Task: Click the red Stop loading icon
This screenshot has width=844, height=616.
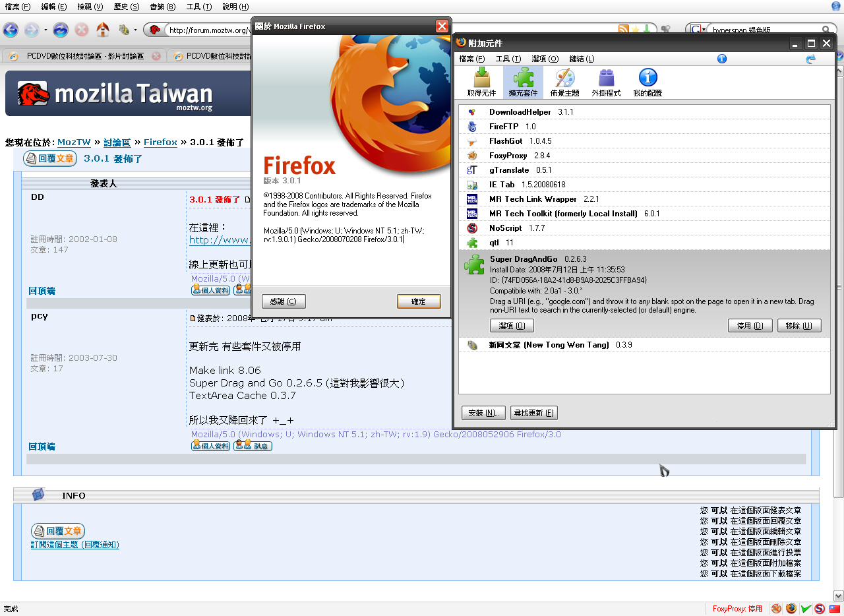Action: 82,30
